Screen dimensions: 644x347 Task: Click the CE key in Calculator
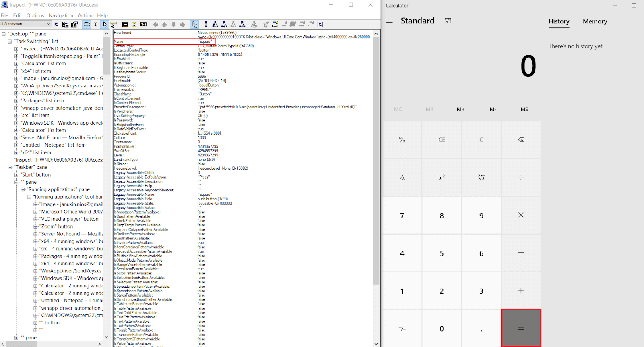click(442, 140)
